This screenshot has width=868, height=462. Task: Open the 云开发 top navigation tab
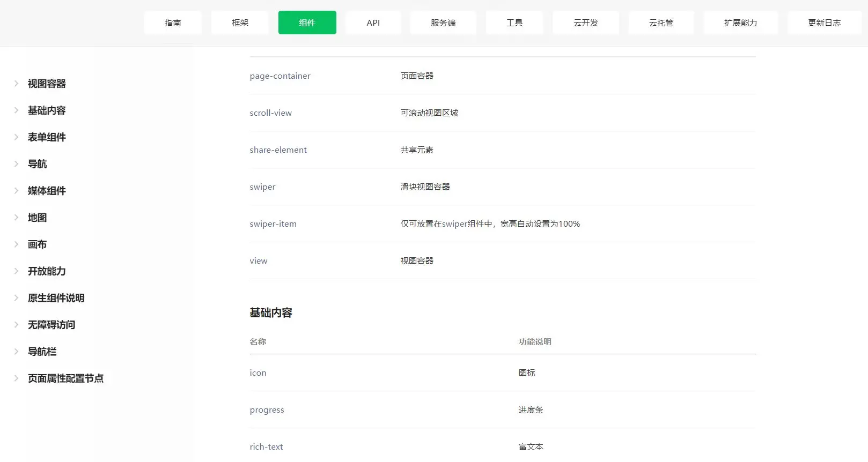[x=585, y=23]
